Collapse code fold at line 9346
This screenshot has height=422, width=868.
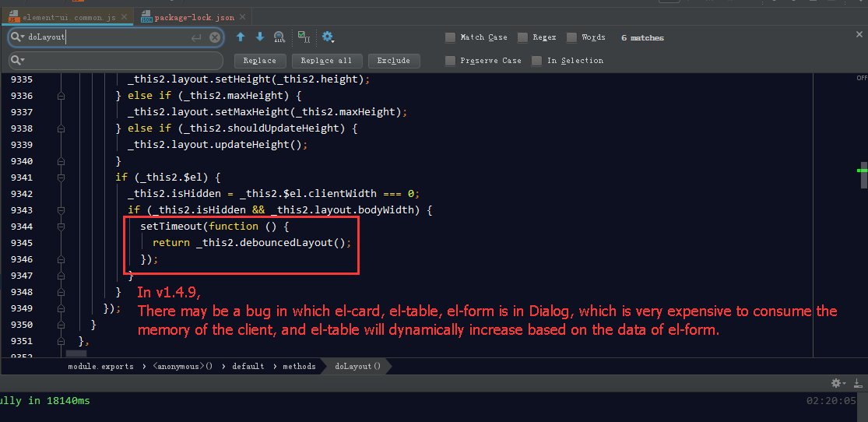click(x=61, y=259)
